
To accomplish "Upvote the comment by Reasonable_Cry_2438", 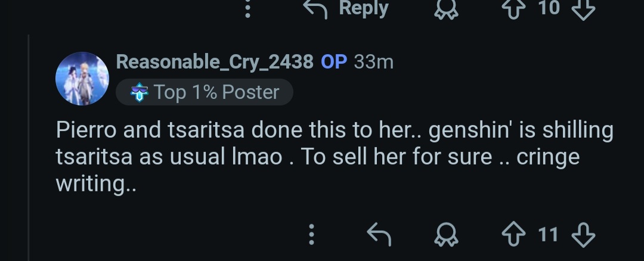I will [513, 235].
